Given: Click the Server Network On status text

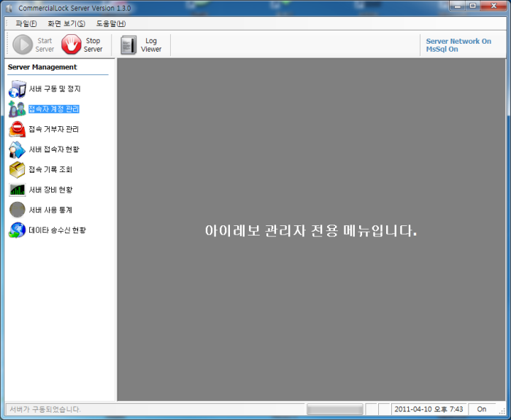Looking at the screenshot, I should (458, 41).
